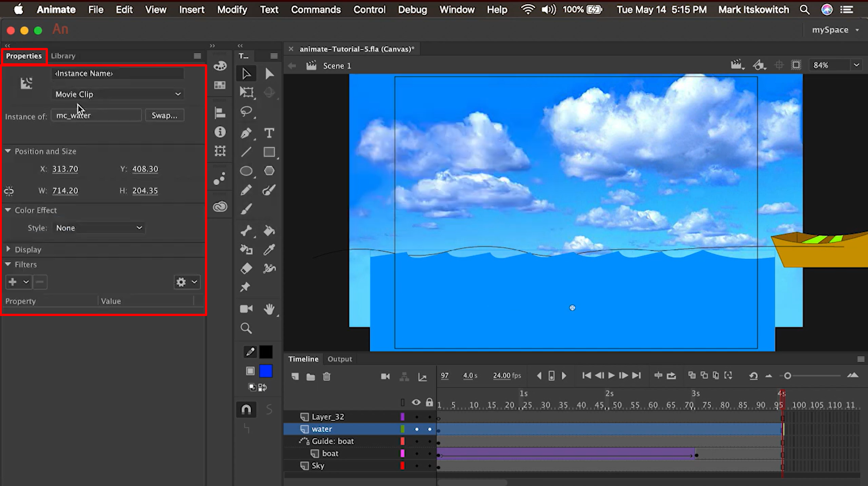Screen dimensions: 868x486
Task: Delete the selected layer with trash icon
Action: click(327, 376)
